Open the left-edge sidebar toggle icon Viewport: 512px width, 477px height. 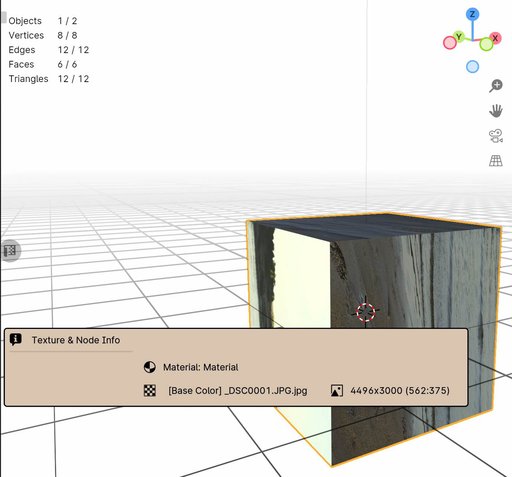10,251
